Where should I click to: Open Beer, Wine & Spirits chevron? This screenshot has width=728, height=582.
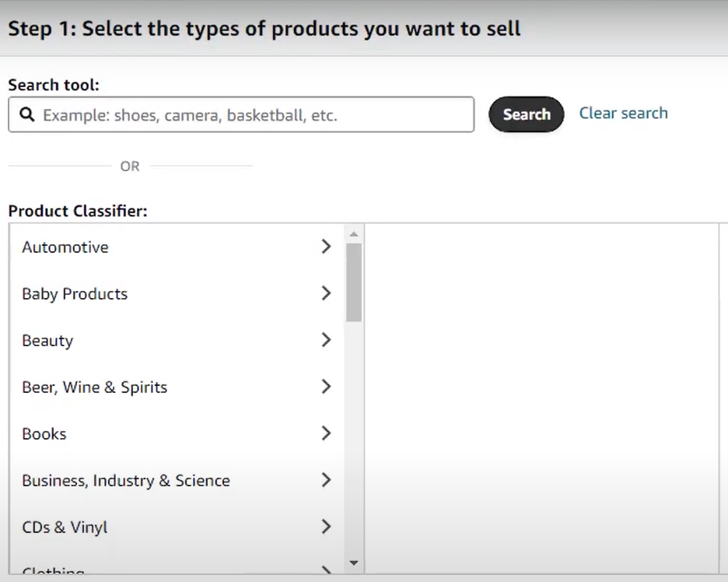(326, 387)
